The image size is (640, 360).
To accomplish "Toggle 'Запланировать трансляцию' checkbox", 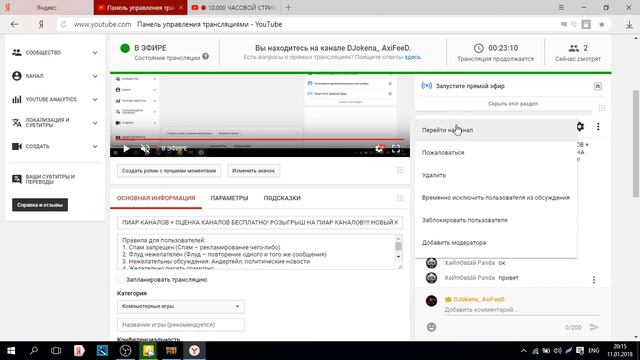I will coord(120,280).
